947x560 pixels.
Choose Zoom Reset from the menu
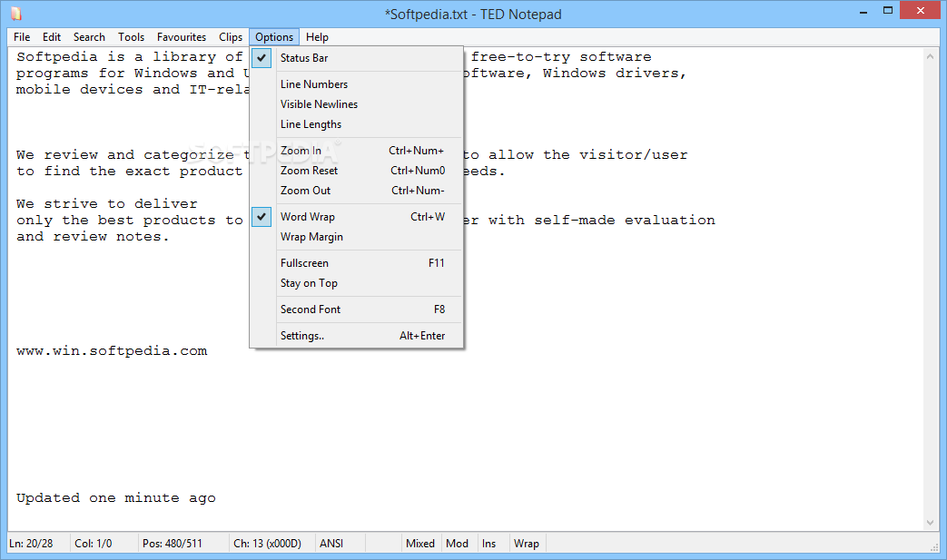pyautogui.click(x=356, y=170)
